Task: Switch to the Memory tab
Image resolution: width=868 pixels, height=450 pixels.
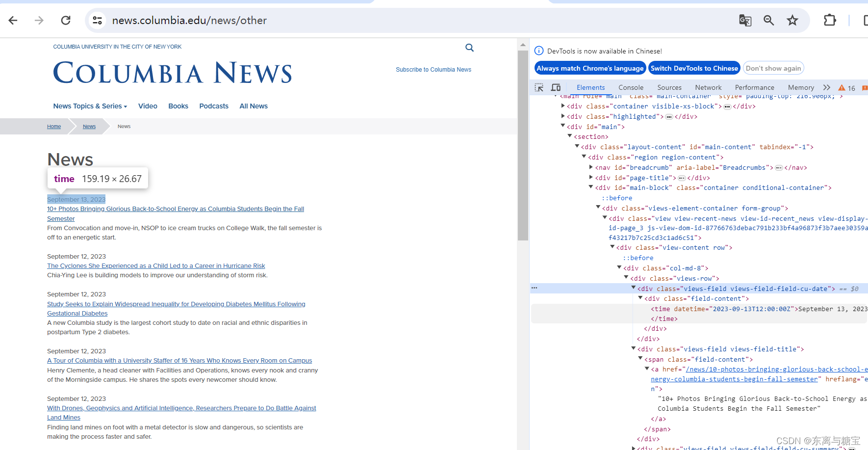Action: point(801,87)
